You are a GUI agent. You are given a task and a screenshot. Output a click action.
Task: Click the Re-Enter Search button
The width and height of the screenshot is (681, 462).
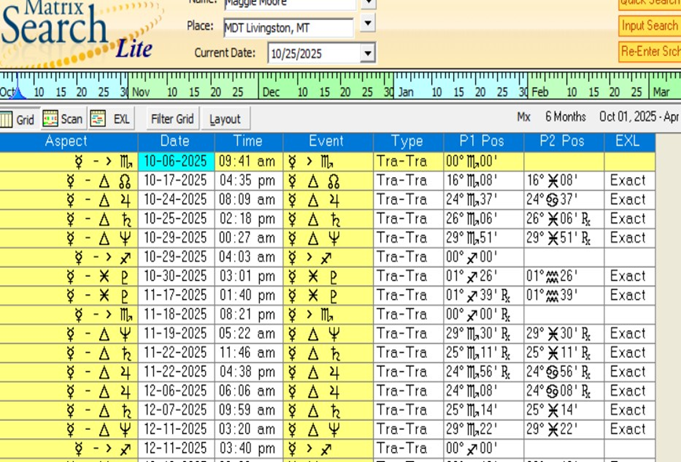(x=649, y=51)
